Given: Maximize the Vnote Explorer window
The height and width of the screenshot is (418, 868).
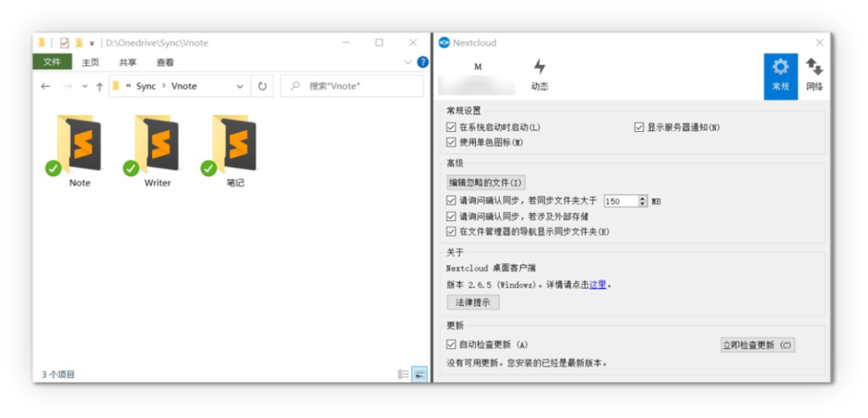Looking at the screenshot, I should click(379, 43).
